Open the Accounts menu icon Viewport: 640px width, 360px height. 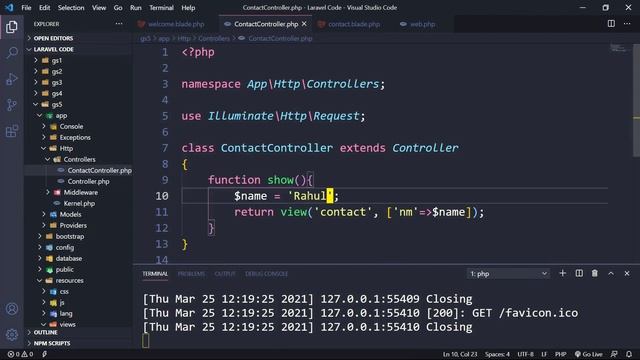tap(12, 309)
